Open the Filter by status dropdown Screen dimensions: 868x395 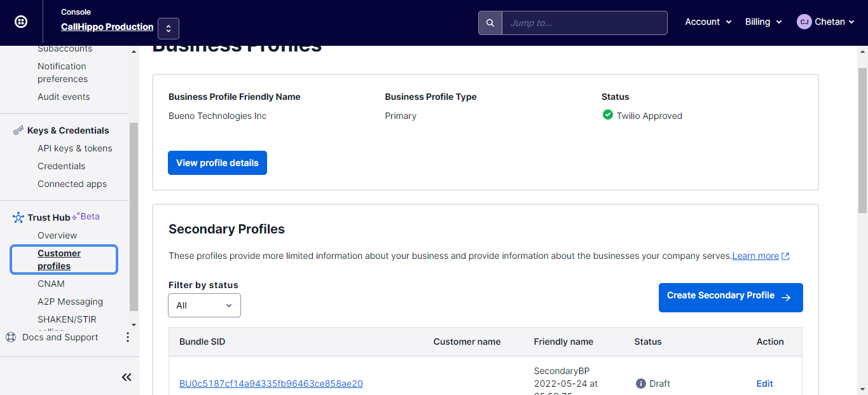(x=204, y=305)
